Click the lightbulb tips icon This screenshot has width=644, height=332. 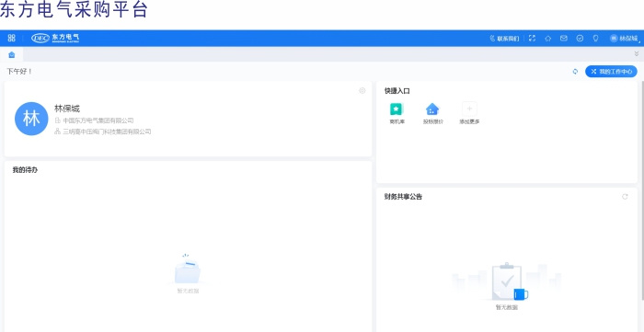point(595,38)
